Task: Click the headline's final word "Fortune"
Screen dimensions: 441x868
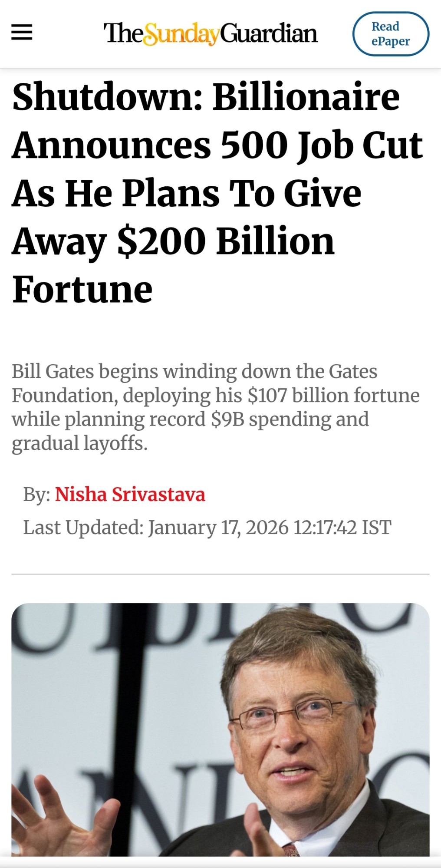Action: [82, 290]
